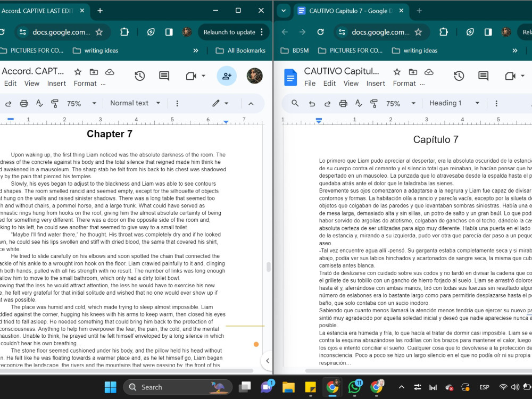Click redo in left document toolbar

(8, 104)
